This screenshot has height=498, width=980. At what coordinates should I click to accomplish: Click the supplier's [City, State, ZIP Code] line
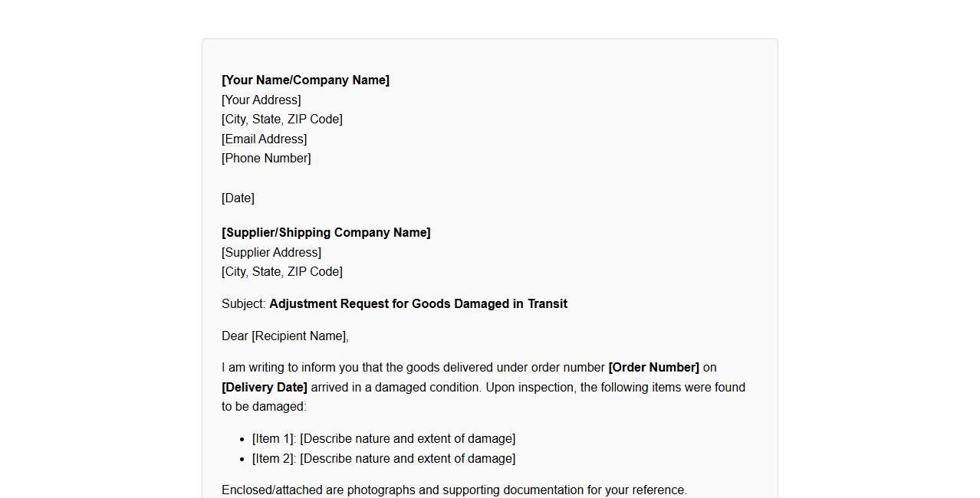(x=282, y=272)
